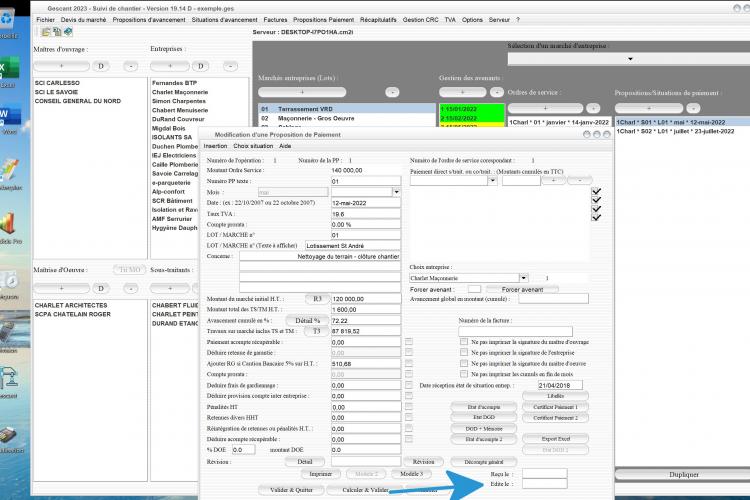Open the Paiement direct s/trait. dropdown

[492, 180]
